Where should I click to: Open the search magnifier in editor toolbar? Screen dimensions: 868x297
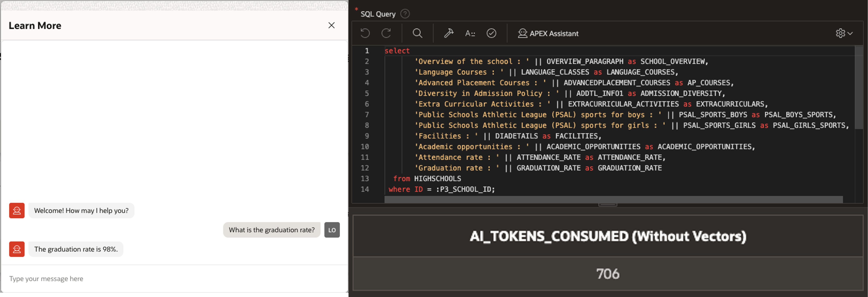pyautogui.click(x=417, y=33)
